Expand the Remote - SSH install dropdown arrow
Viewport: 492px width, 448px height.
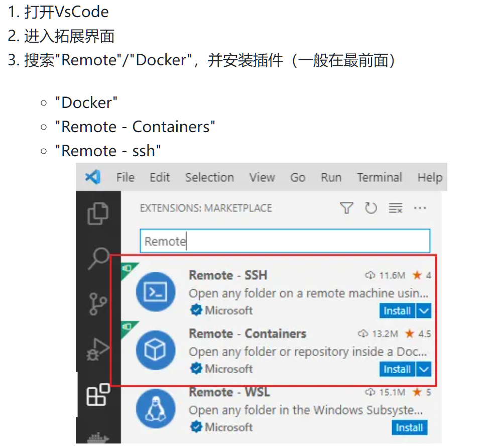point(424,311)
